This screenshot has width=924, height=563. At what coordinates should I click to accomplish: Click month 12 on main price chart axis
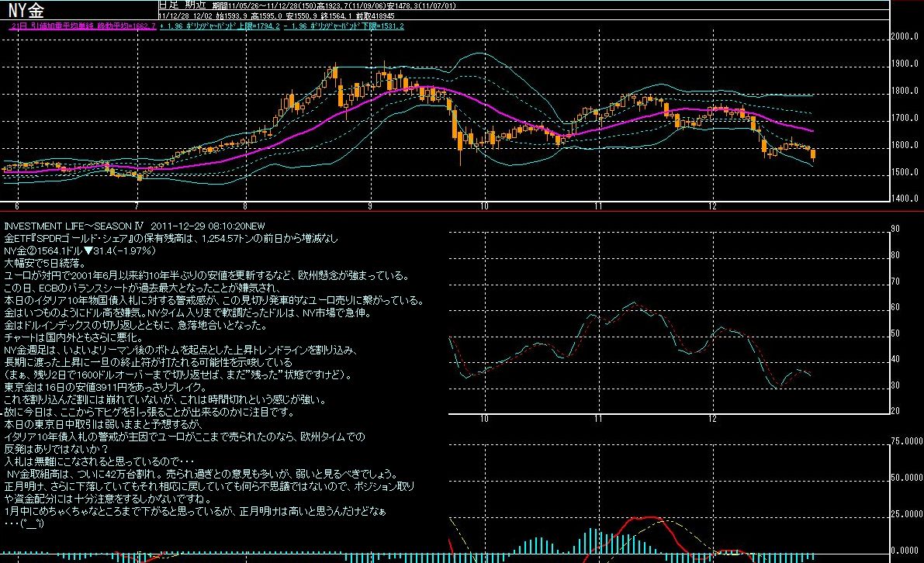pos(713,206)
